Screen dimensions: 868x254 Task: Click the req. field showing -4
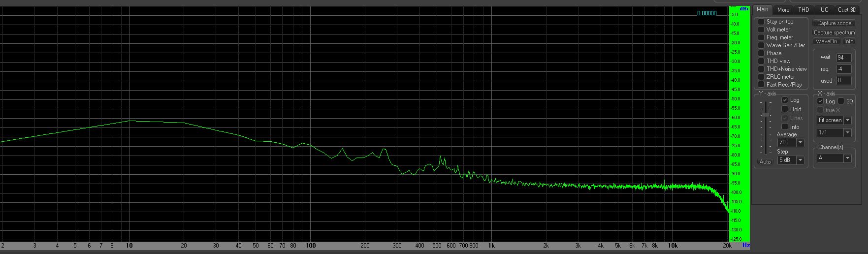point(843,69)
